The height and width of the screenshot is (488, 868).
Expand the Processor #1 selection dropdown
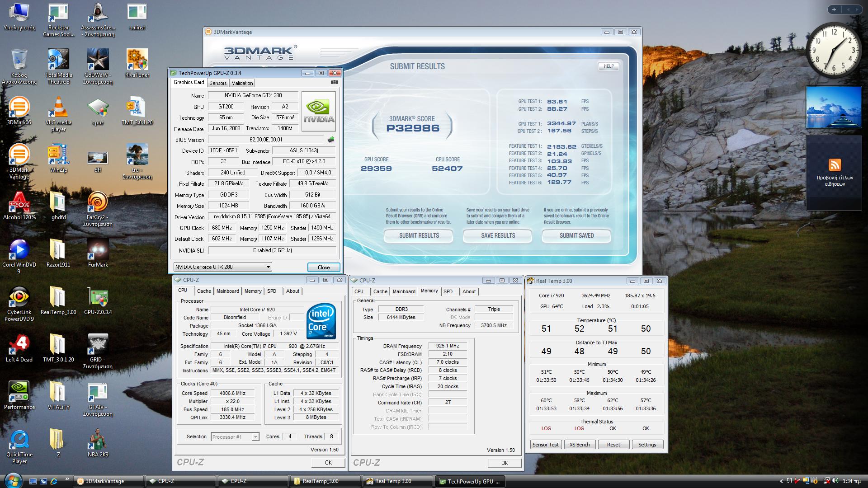pyautogui.click(x=235, y=437)
